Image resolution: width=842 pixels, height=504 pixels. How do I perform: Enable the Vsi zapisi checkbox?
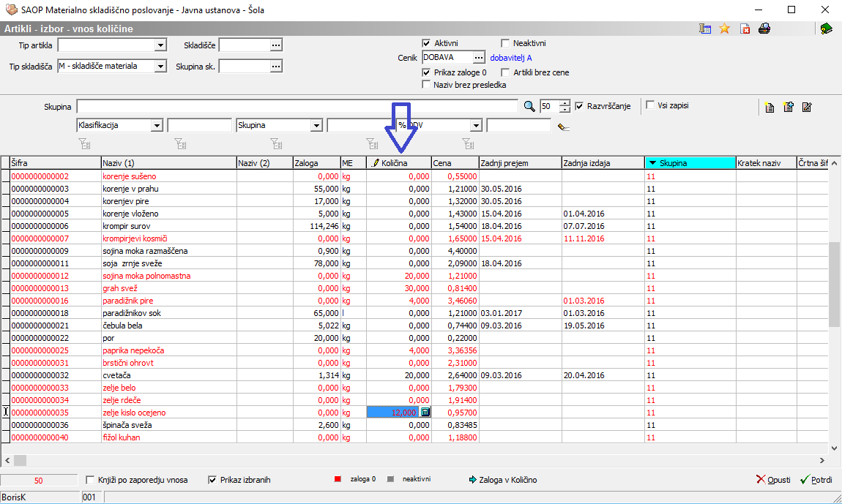tap(649, 105)
